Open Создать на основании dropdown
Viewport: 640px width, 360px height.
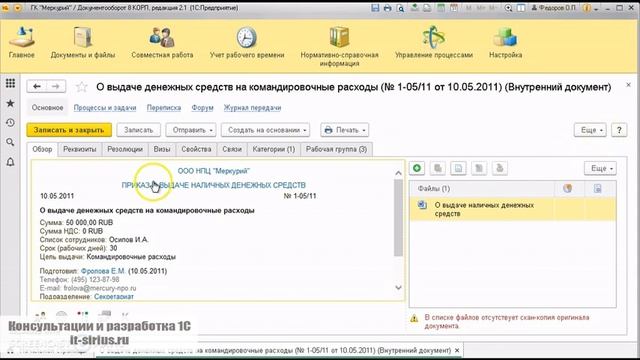click(265, 130)
